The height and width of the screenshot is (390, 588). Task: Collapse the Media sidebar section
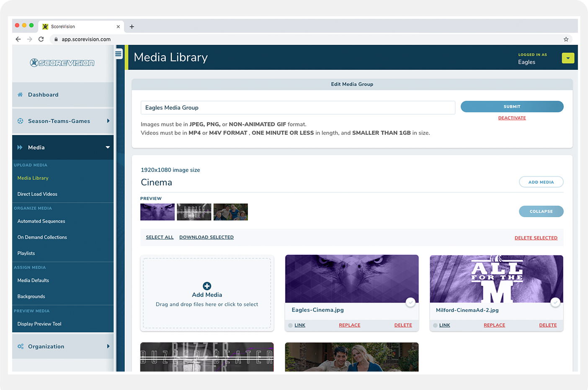coord(108,147)
